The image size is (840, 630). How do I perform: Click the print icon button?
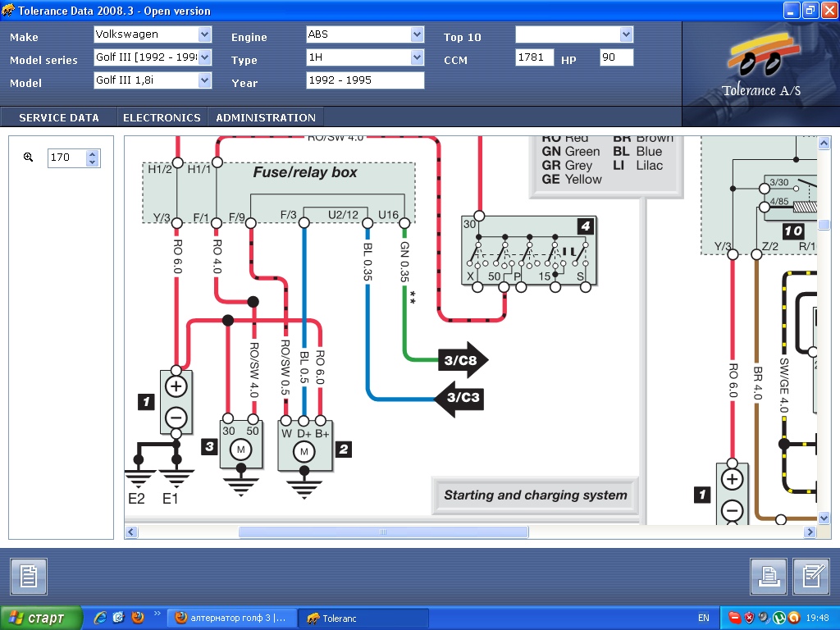click(768, 576)
